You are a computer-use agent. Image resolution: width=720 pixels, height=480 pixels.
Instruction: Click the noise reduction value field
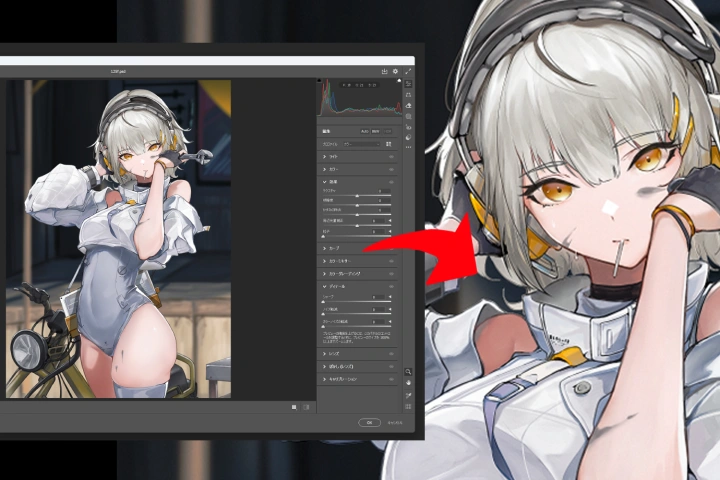tap(378, 310)
